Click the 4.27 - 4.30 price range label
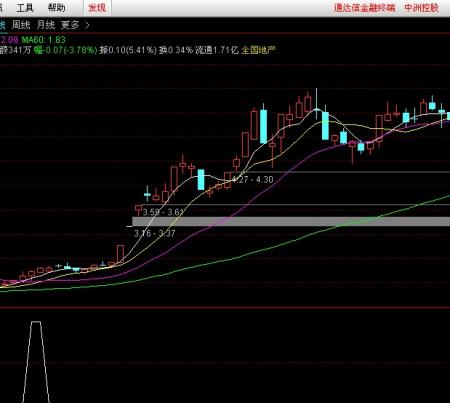The image size is (450, 403). (252, 180)
